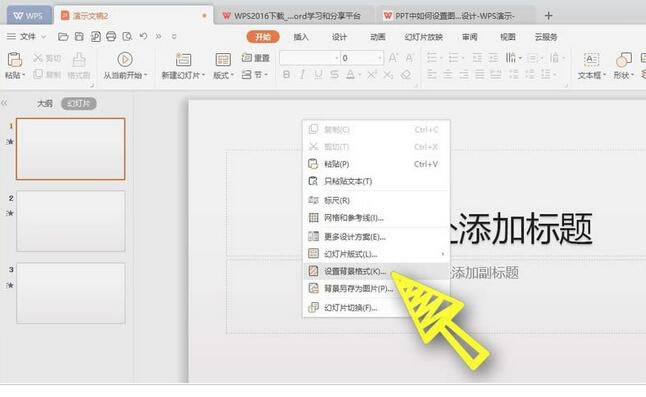Switch to the Cloud Services tab
This screenshot has width=646, height=397.
tap(546, 37)
